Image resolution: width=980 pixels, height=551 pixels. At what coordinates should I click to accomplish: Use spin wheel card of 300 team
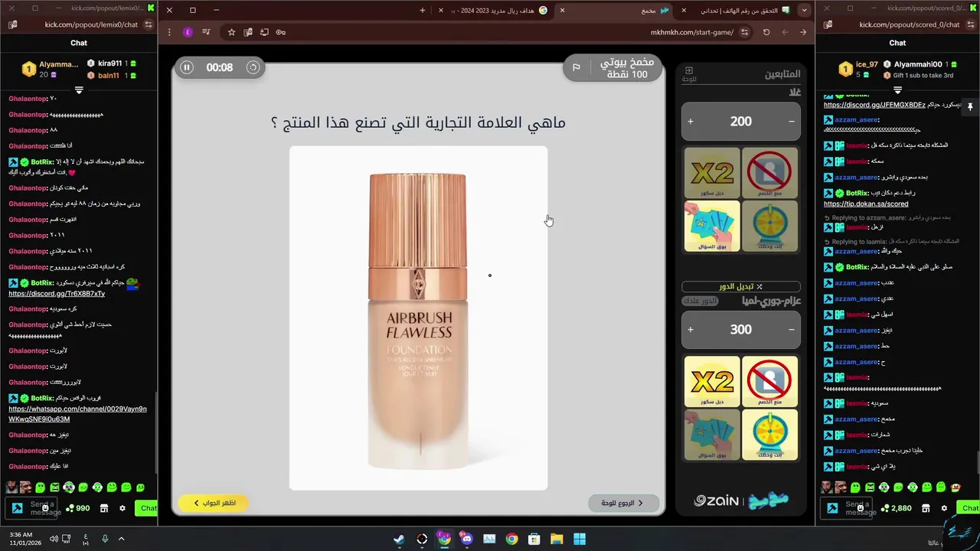769,435
